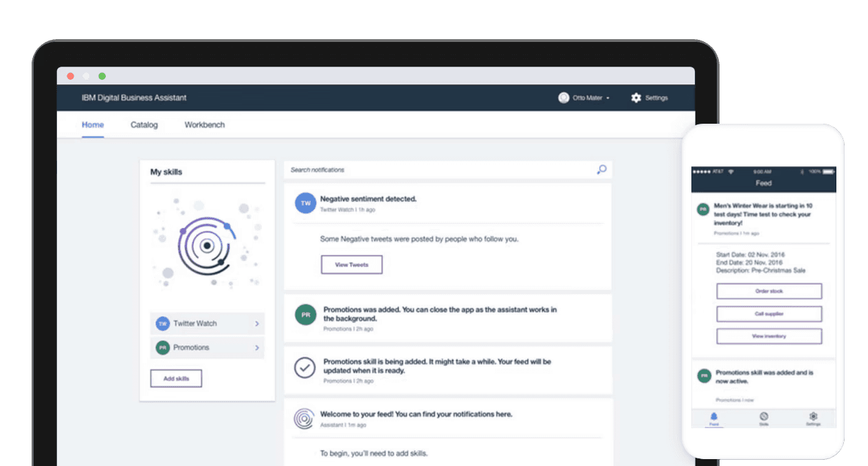Tap Call supplier button on phone
Viewport: 868px width, 466px height.
click(769, 314)
